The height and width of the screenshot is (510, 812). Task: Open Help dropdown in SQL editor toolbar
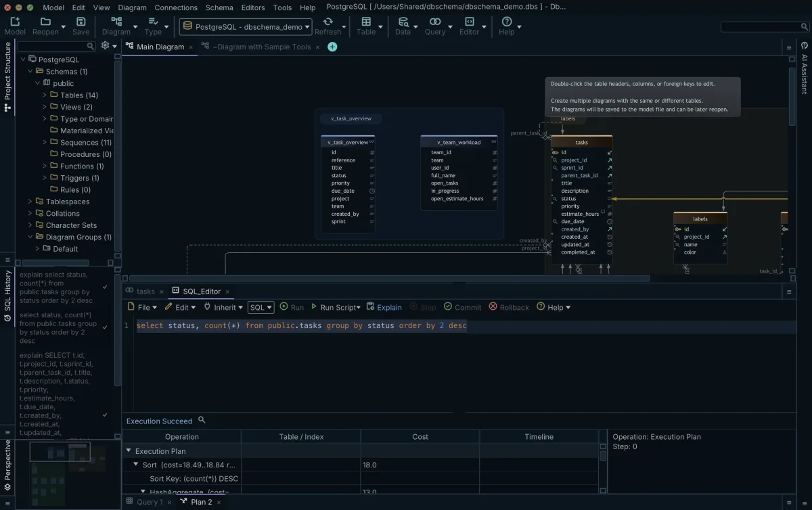pyautogui.click(x=554, y=307)
